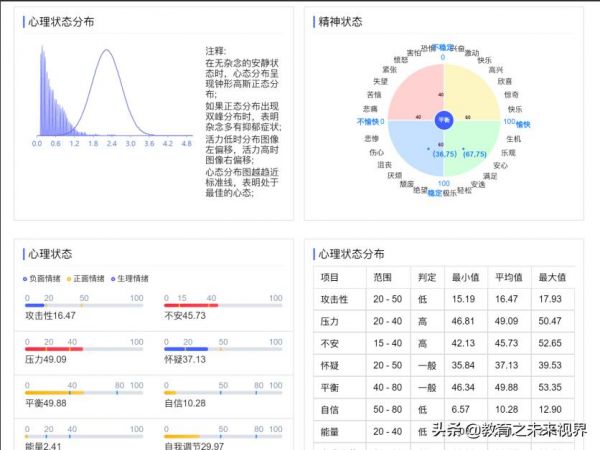Viewport: 600px width, 450px height.
Task: Click the 50 - 80 range cell
Action: (x=388, y=410)
